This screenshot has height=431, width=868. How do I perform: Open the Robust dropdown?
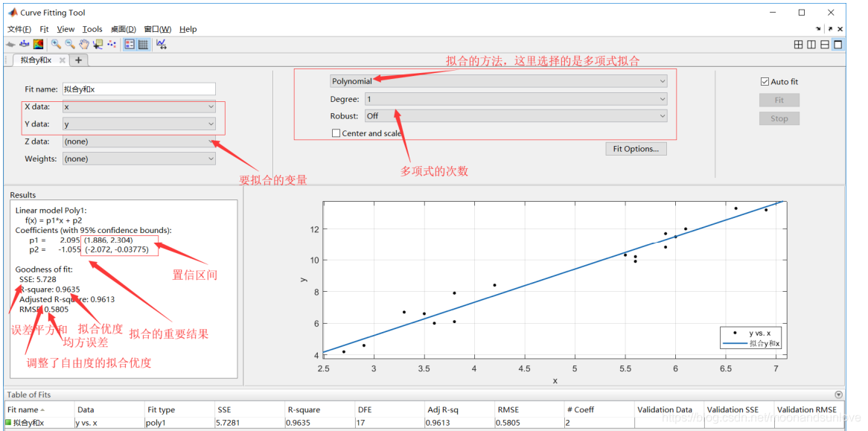(x=515, y=116)
